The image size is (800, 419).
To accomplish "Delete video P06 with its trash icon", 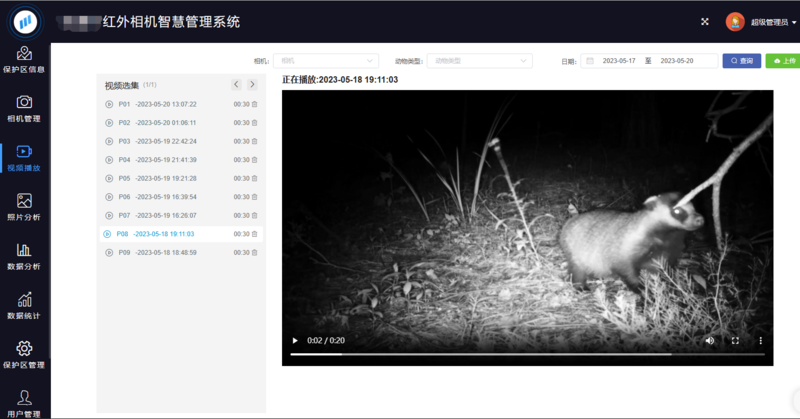I will coord(255,197).
